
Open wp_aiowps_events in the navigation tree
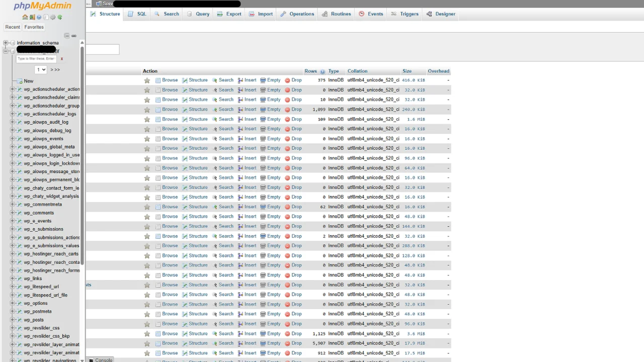[43, 139]
